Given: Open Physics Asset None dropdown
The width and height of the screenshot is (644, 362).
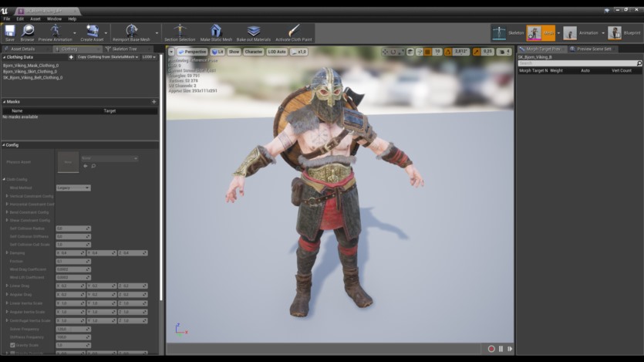Looking at the screenshot, I should (110, 158).
